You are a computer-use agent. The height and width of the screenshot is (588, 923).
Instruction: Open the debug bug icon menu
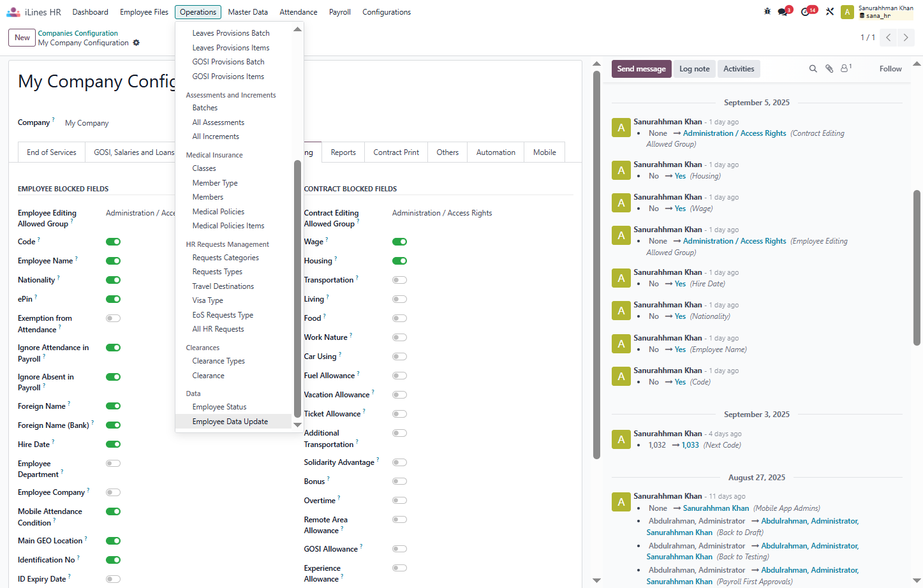coord(767,11)
